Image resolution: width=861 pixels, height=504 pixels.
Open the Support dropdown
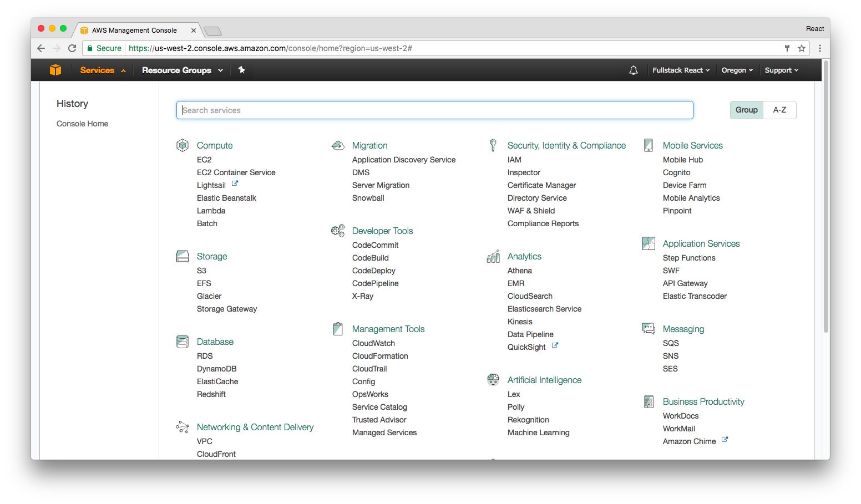[782, 70]
